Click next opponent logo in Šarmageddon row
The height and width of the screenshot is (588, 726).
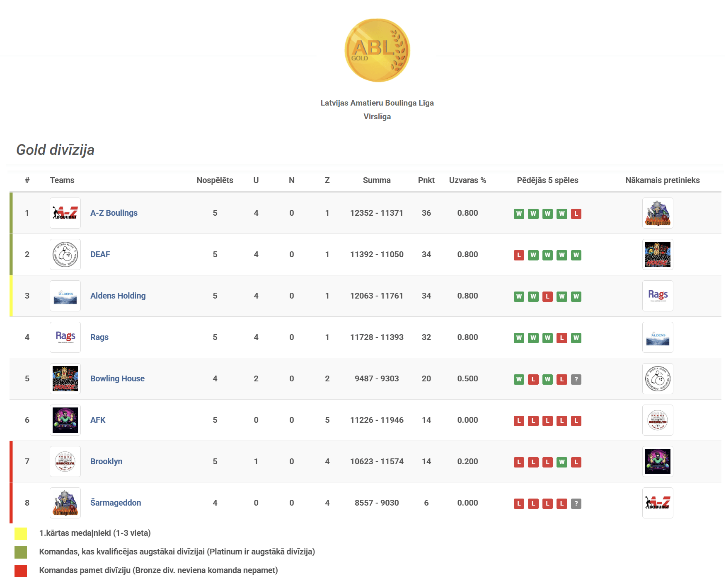tap(658, 503)
